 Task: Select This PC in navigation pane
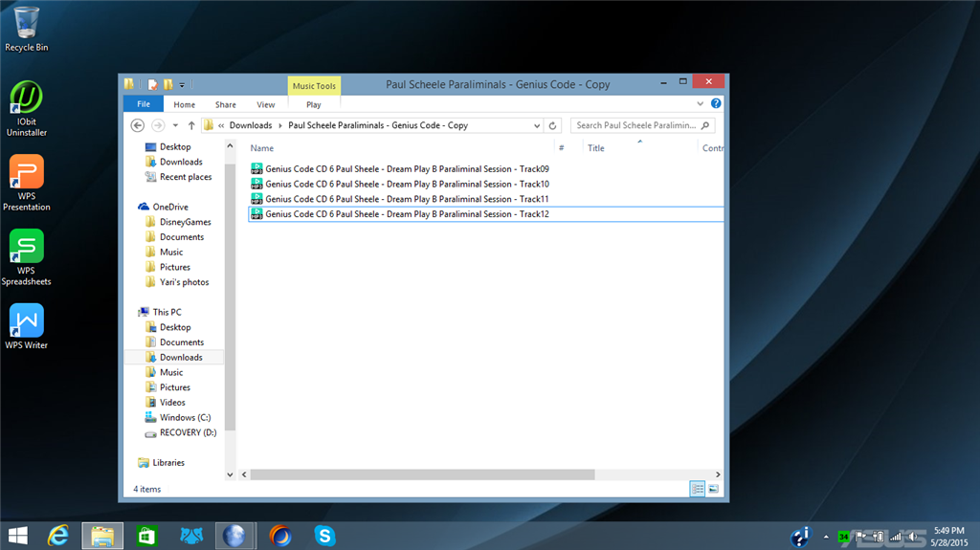167,312
